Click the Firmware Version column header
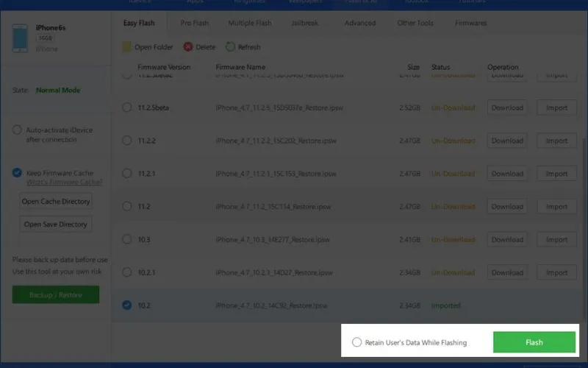Image resolution: width=588 pixels, height=368 pixels. click(x=164, y=67)
